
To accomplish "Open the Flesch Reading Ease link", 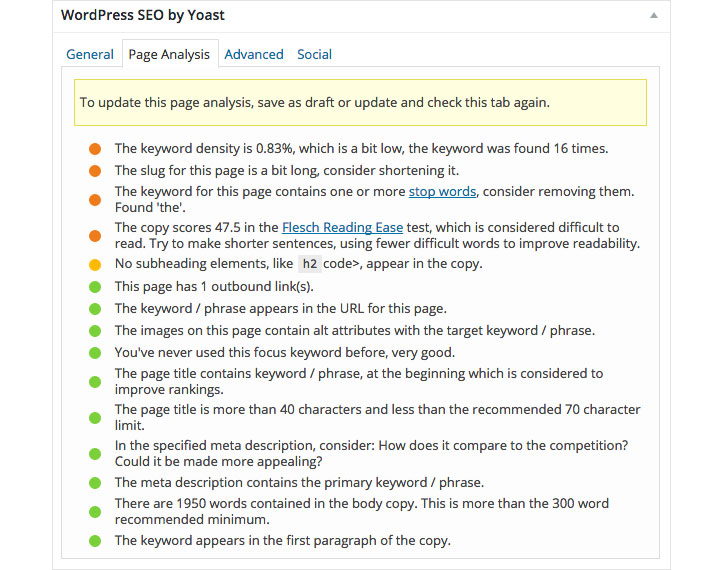I will coord(343,227).
